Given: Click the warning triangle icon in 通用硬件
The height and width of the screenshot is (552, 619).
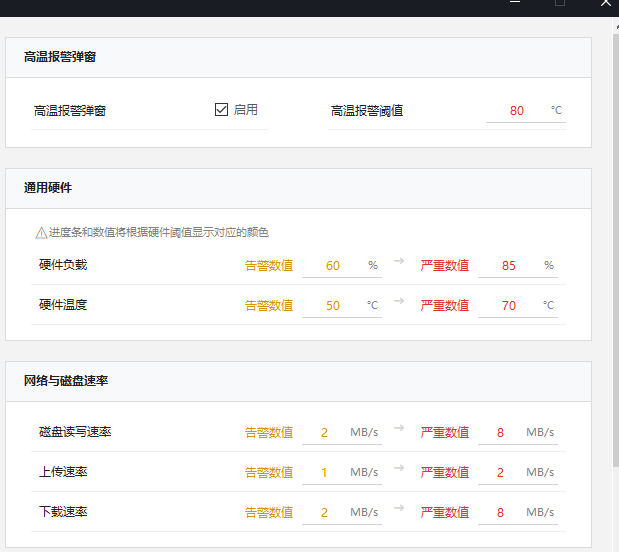Looking at the screenshot, I should point(41,233).
